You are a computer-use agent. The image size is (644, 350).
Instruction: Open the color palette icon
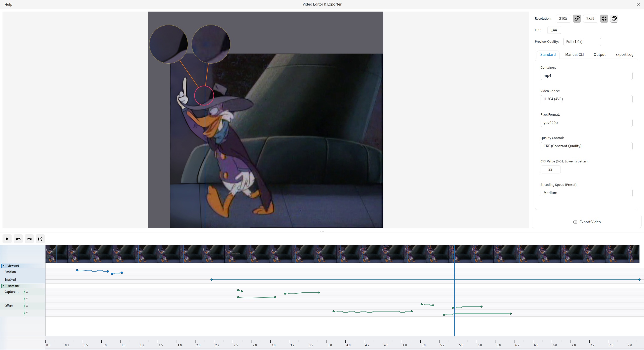click(x=614, y=19)
